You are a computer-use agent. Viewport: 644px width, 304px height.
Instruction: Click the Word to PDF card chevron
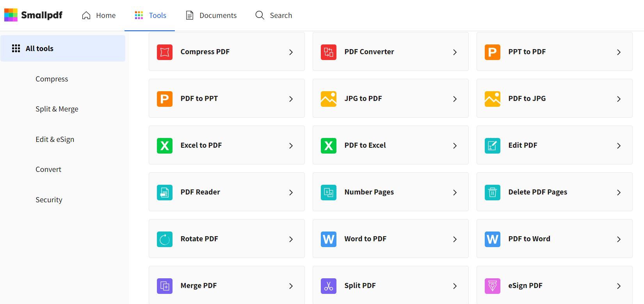[455, 239]
